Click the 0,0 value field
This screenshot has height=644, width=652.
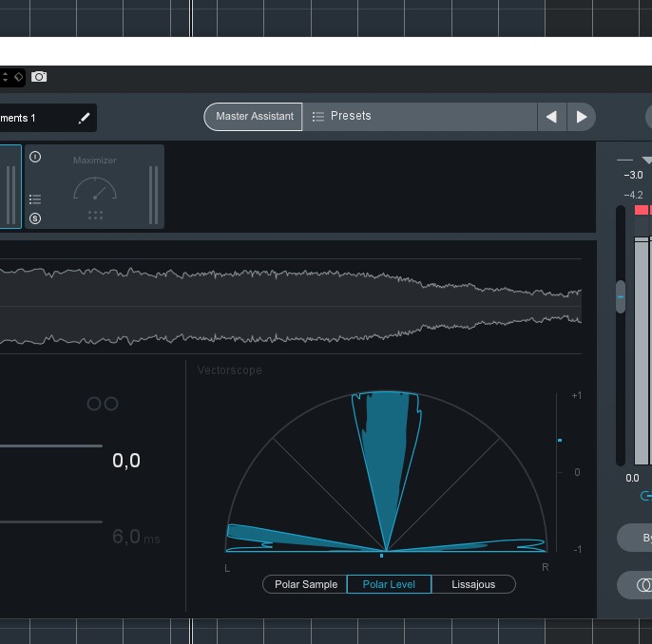pos(126,462)
